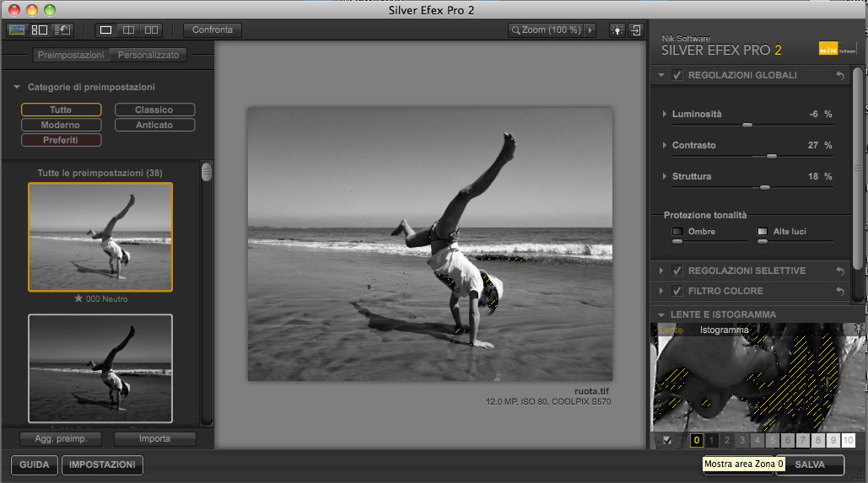
Task: Click the Nik Software logo
Action: pyautogui.click(x=837, y=49)
